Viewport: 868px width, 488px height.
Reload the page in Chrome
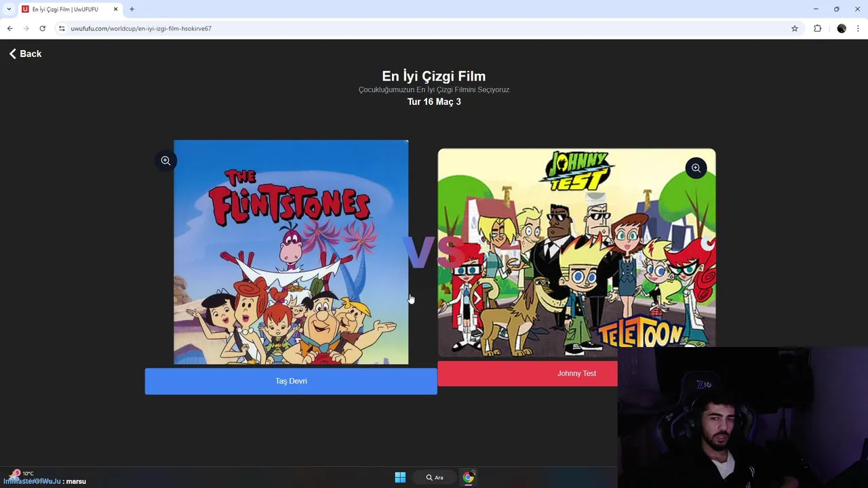[42, 28]
